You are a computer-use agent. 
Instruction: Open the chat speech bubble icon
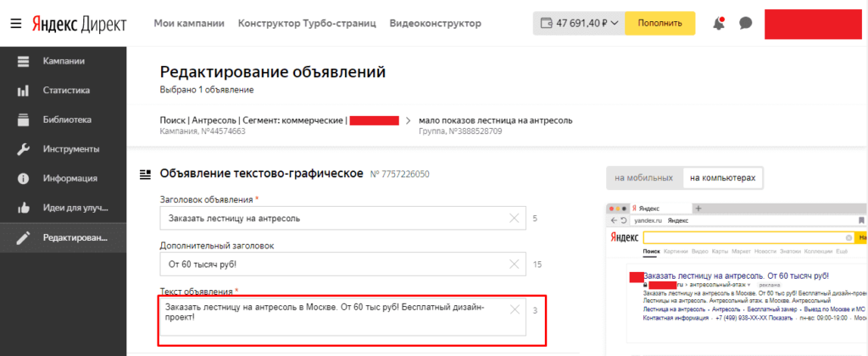point(746,24)
